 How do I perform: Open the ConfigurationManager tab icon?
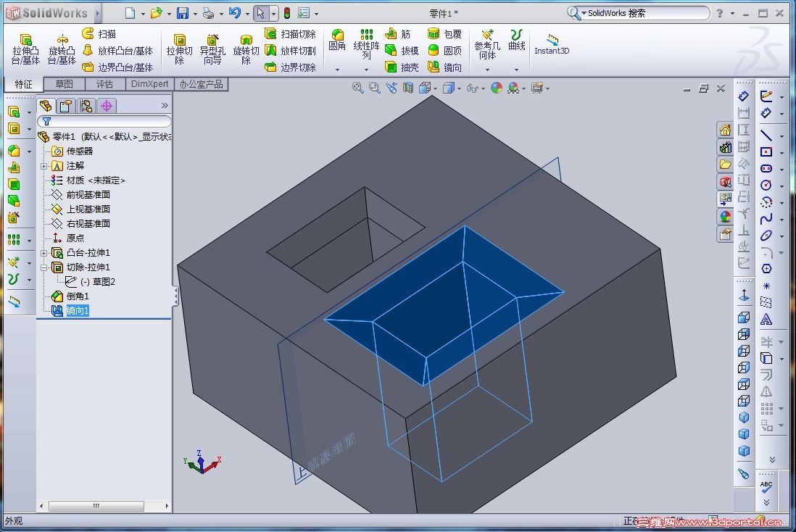coord(86,106)
